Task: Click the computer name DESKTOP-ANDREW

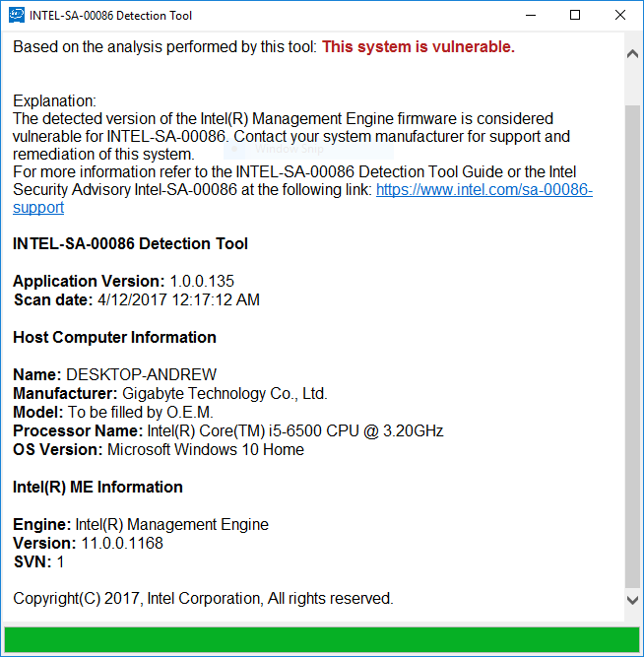Action: (x=142, y=374)
